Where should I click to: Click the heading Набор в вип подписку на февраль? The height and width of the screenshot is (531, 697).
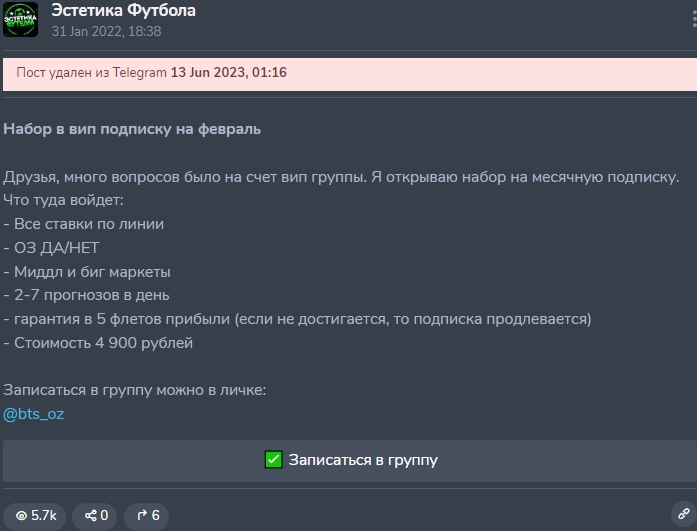tap(132, 129)
